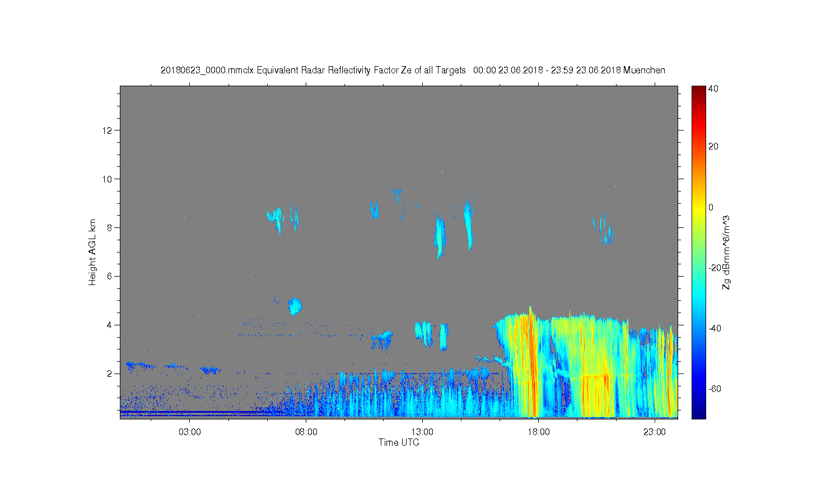Click "Equivalent Radar Reflectivity Factor" in the title

click(x=328, y=70)
